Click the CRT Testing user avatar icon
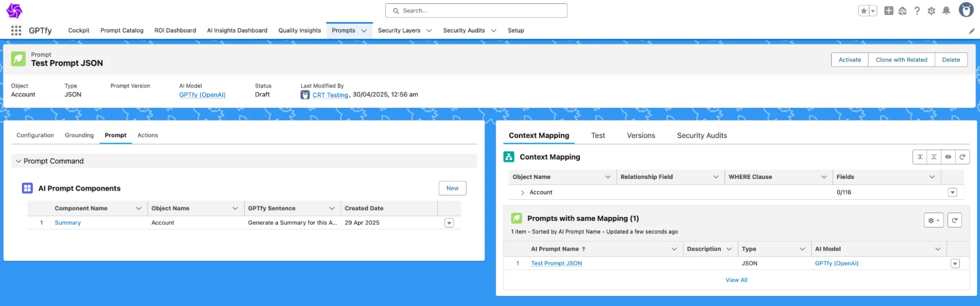Viewport: 980px width, 306px height. click(305, 95)
